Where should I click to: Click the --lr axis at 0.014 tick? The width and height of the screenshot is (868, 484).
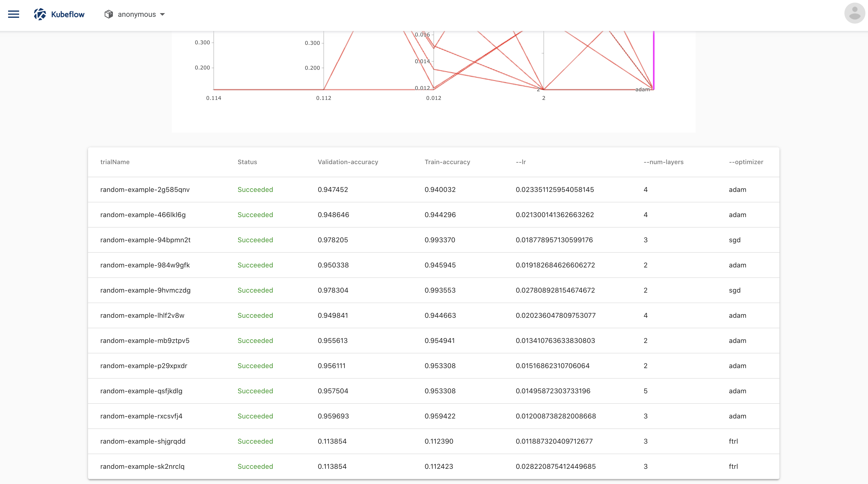click(x=434, y=61)
